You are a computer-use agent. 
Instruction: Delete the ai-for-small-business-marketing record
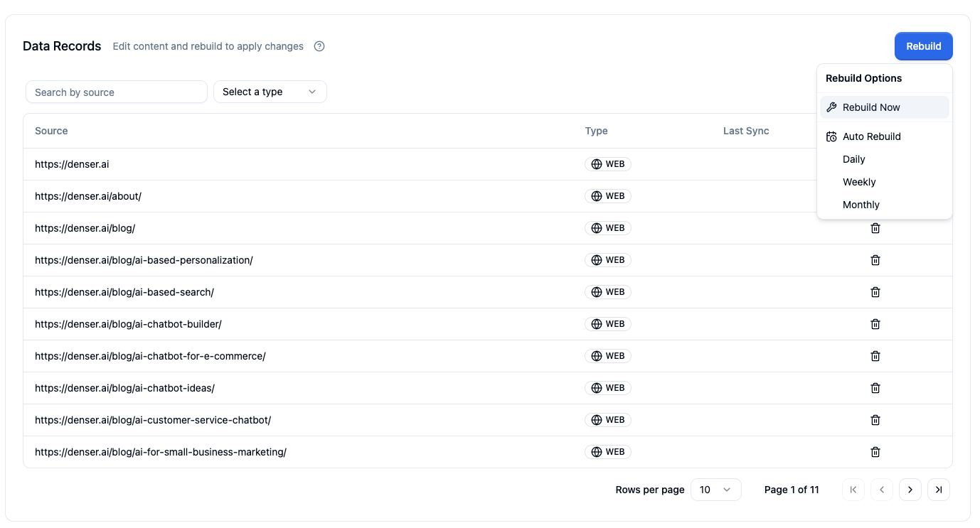[875, 452]
